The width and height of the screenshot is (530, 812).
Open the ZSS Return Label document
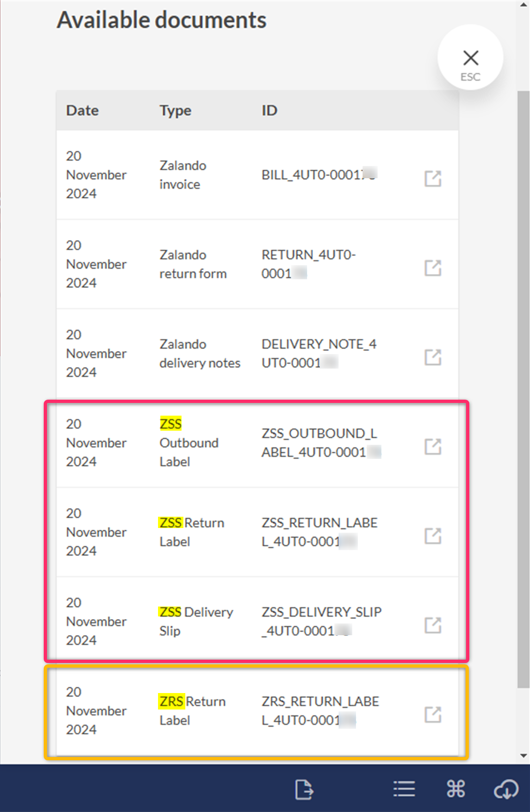click(x=433, y=536)
